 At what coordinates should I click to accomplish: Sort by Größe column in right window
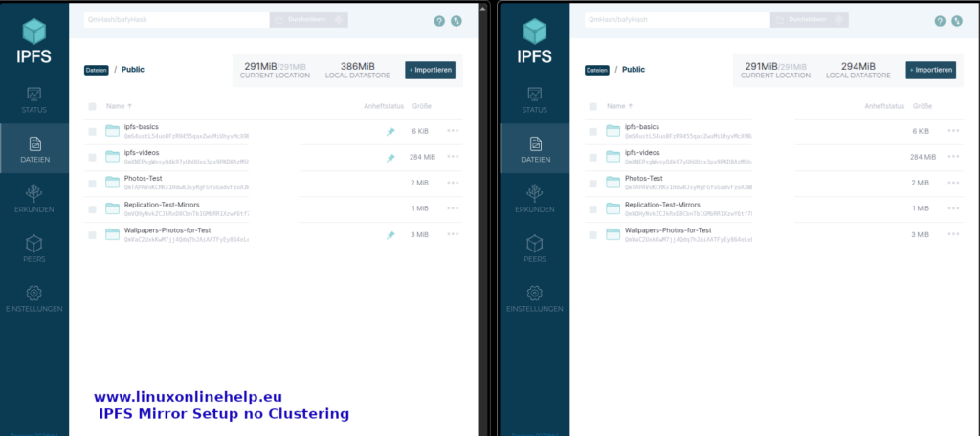pos(923,107)
